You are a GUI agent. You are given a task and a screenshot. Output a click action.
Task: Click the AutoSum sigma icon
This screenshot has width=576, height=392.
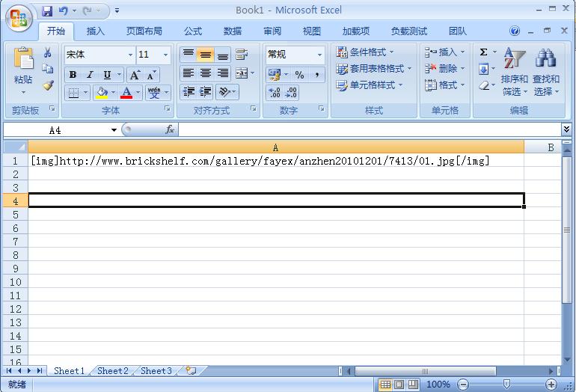483,52
